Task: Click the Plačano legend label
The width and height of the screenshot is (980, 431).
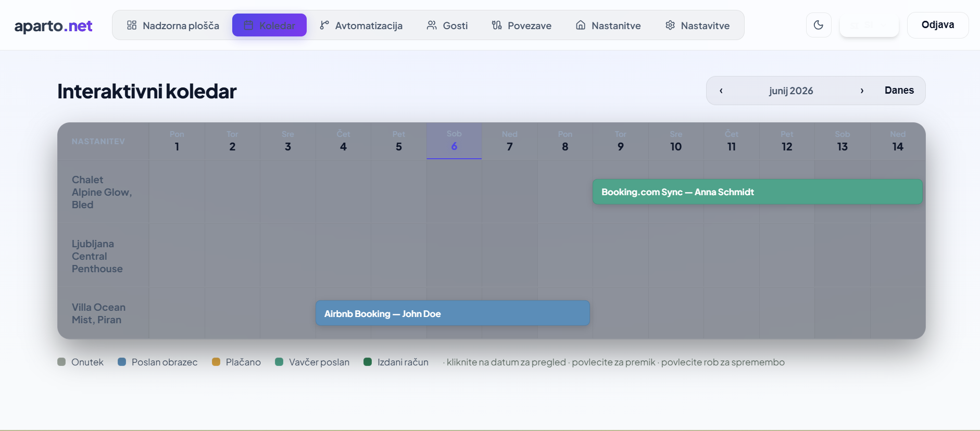Action: [243, 362]
